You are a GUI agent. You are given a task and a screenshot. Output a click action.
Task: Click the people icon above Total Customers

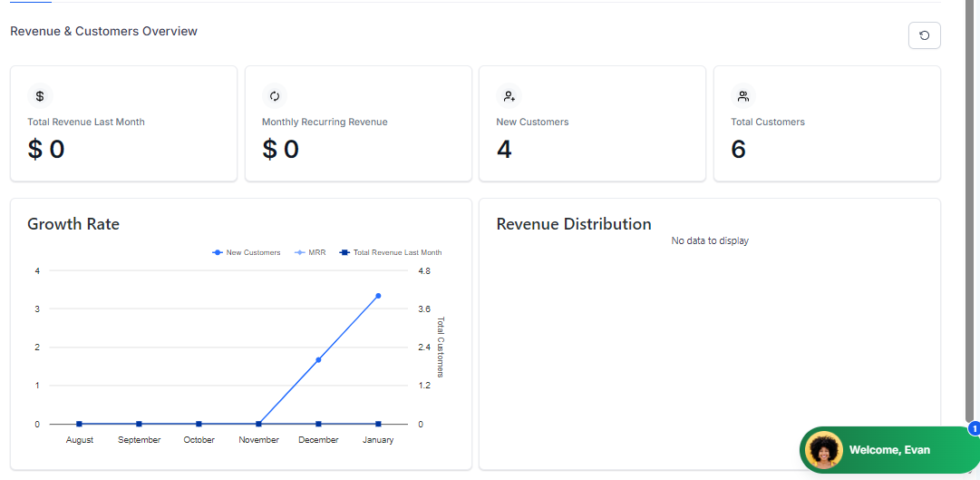tap(743, 96)
